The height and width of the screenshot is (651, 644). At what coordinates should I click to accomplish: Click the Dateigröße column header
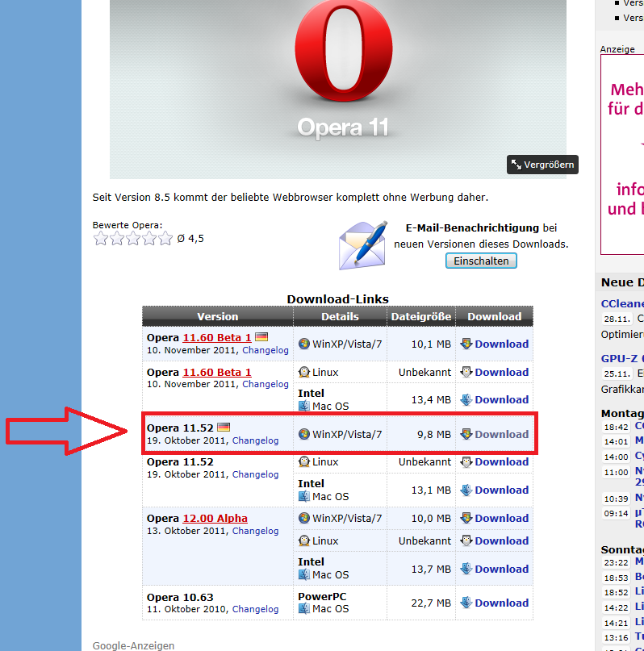421,316
